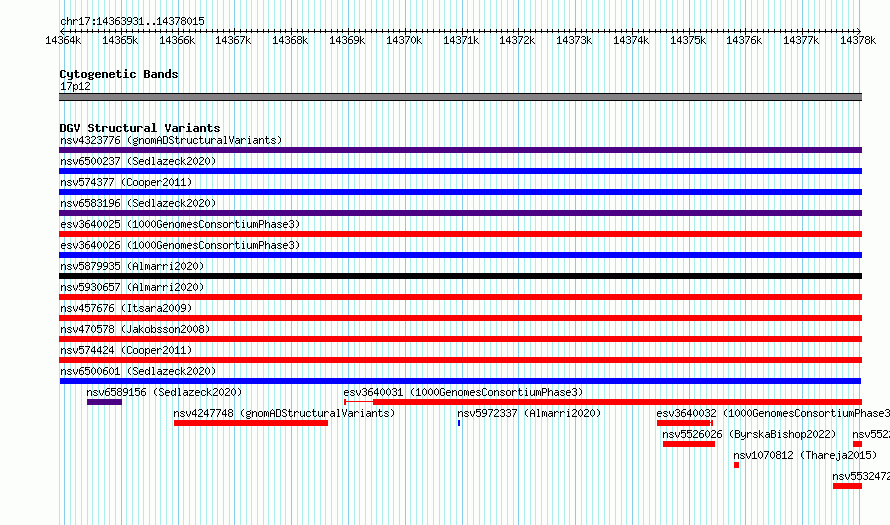This screenshot has height=525, width=890.
Task: Open variant nsv574377 (Cooper2011) label
Action: (126, 182)
